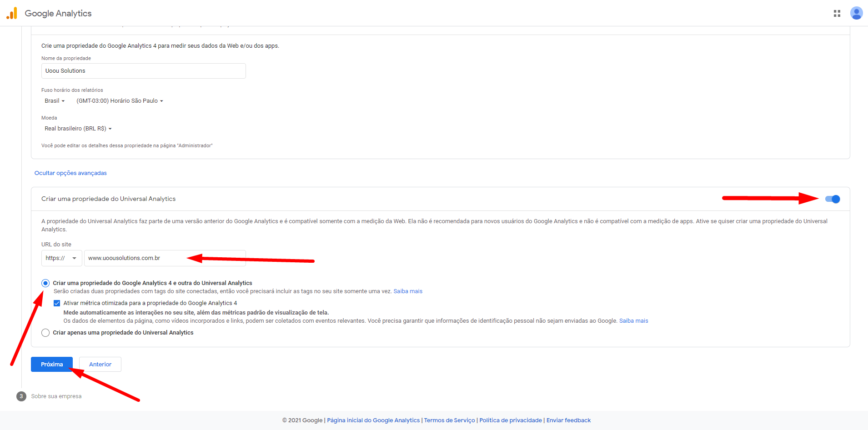This screenshot has width=868, height=430.
Task: Click the site URL input field
Action: tap(165, 258)
